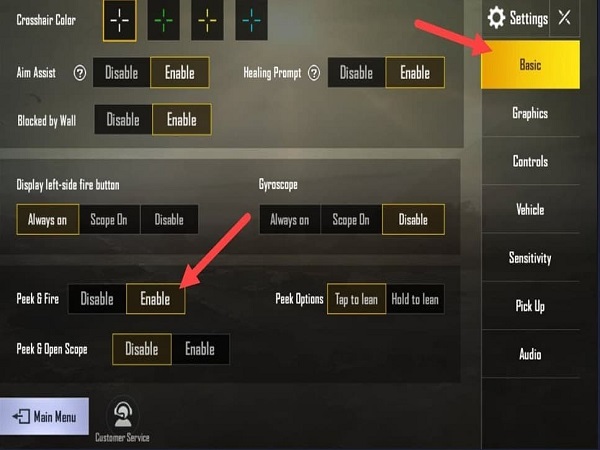
Task: Select Hold to lean peek option
Action: pos(415,299)
